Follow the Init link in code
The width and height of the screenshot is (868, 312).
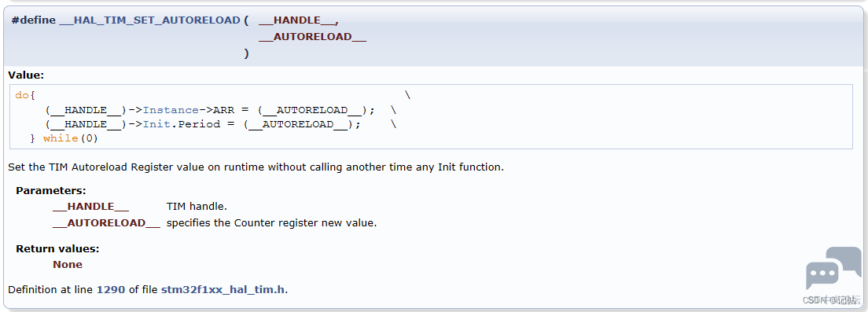[156, 124]
